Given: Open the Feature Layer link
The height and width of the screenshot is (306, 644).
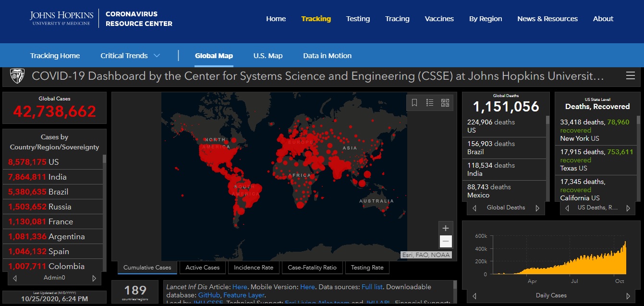Looking at the screenshot, I should [244, 295].
